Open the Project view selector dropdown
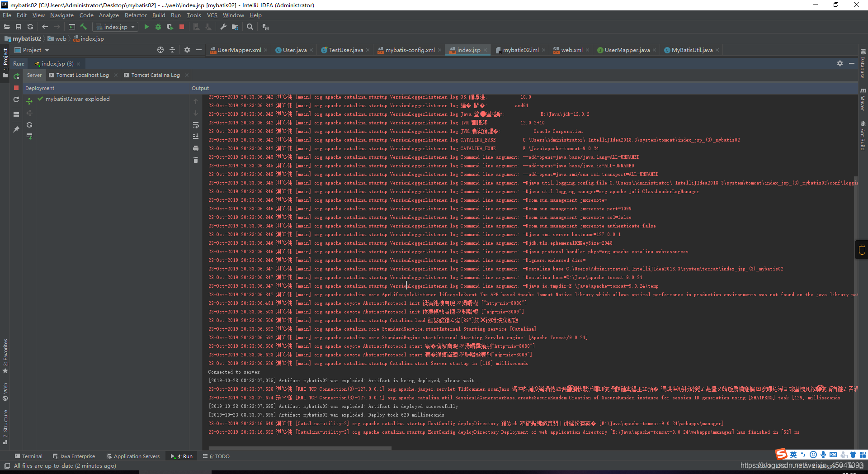The width and height of the screenshot is (868, 474). [x=32, y=50]
